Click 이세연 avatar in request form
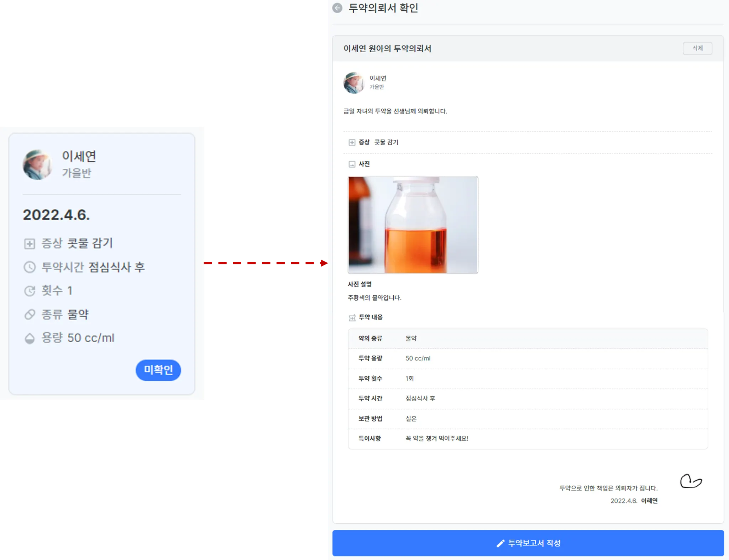 tap(353, 83)
